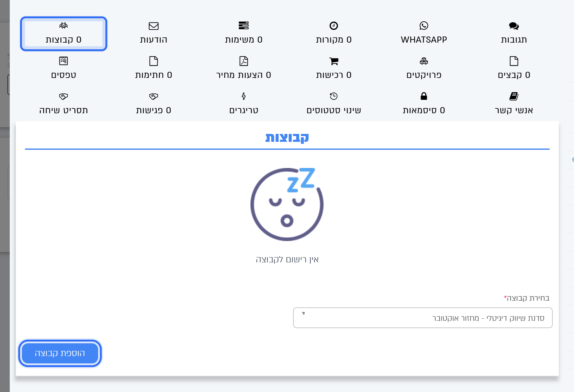The image size is (574, 392).
Task: Click the book icon above אנשי קשר
Action: [514, 96]
